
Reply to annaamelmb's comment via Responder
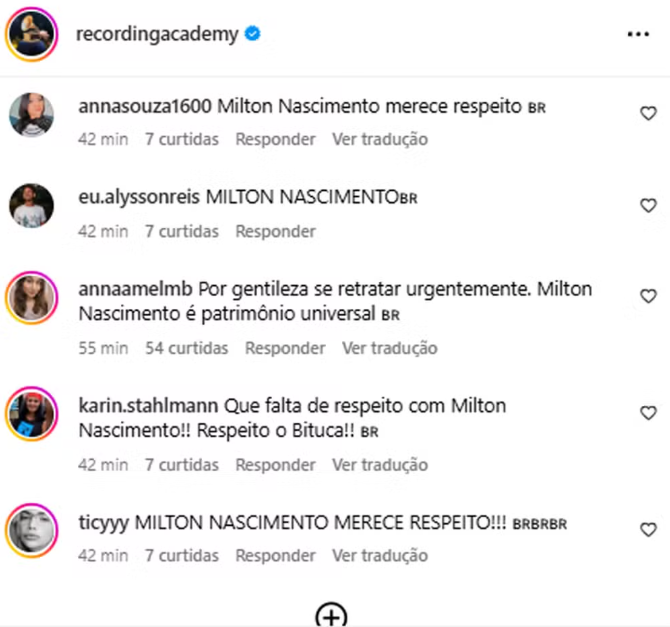click(x=285, y=348)
